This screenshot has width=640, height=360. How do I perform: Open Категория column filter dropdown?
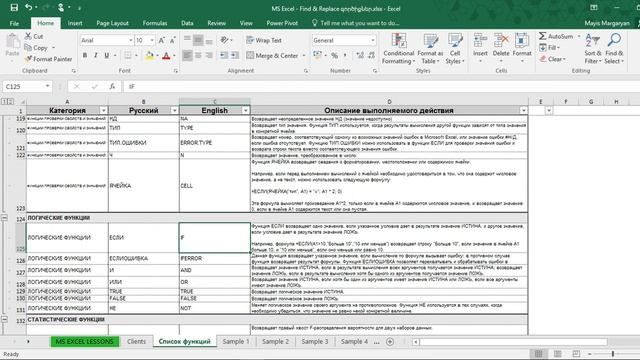tap(103, 111)
